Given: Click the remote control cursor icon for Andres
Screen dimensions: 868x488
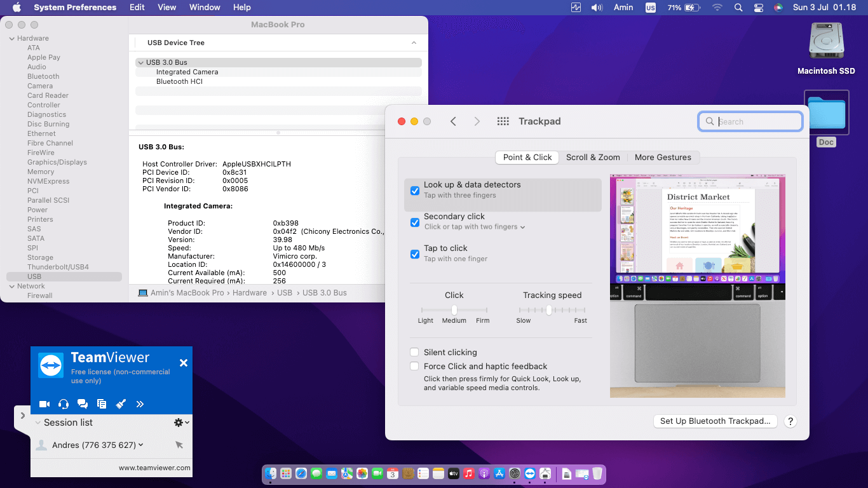Looking at the screenshot, I should click(x=179, y=445).
